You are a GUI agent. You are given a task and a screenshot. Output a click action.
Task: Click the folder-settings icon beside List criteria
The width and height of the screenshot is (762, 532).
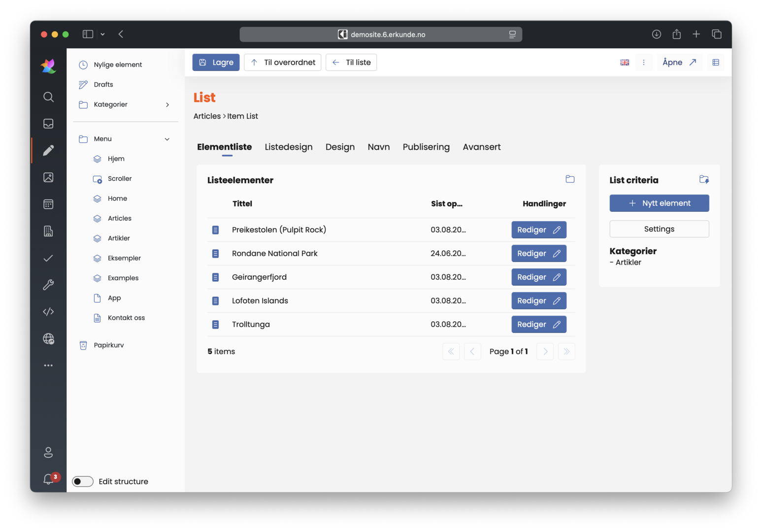pos(704,179)
